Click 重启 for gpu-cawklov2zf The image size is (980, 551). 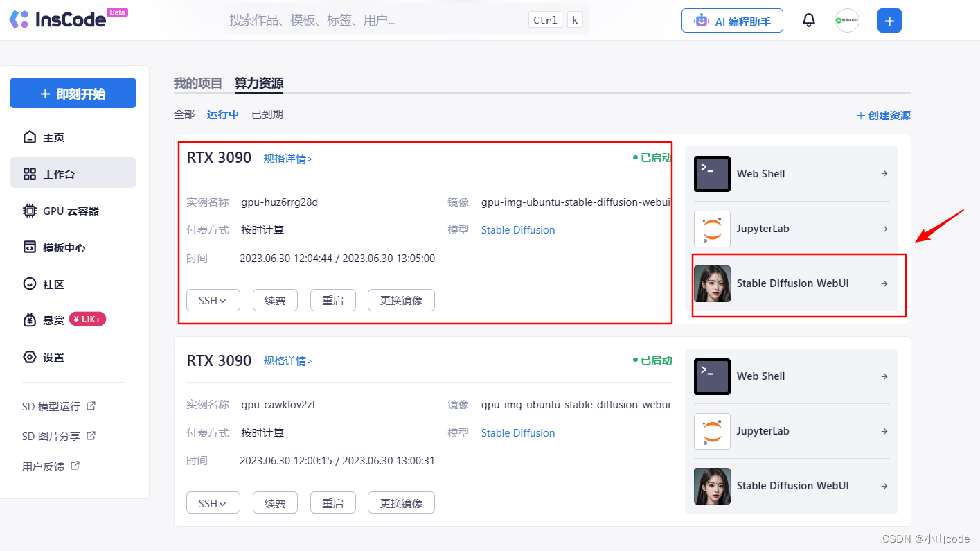(x=333, y=503)
